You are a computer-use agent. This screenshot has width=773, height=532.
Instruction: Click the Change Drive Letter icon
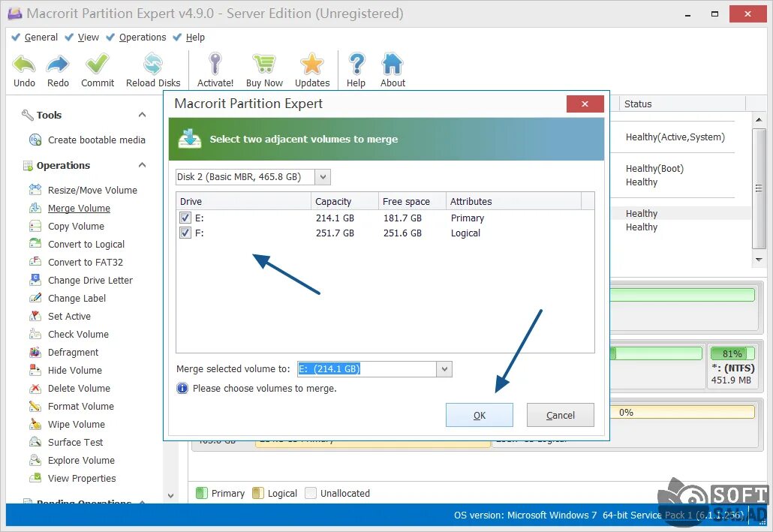[x=35, y=280]
